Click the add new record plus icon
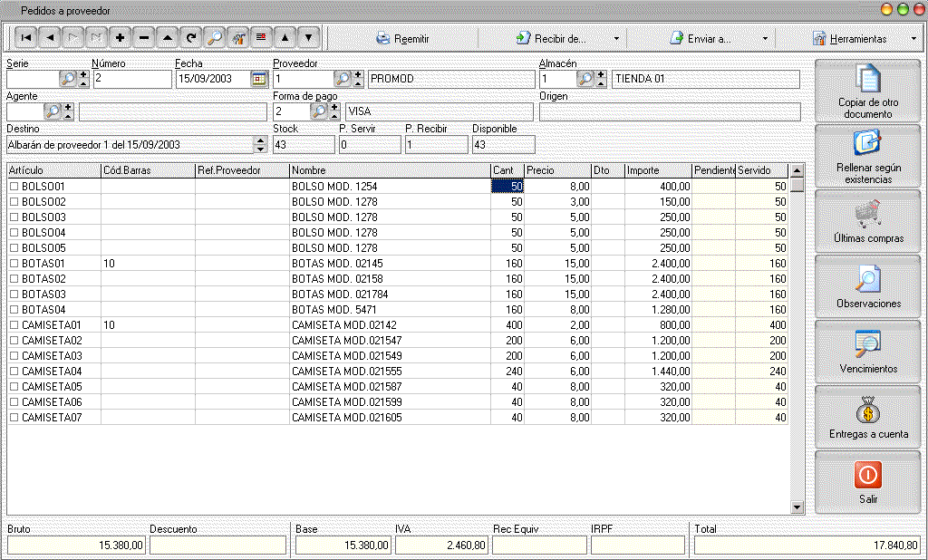928x560 pixels. pos(121,38)
